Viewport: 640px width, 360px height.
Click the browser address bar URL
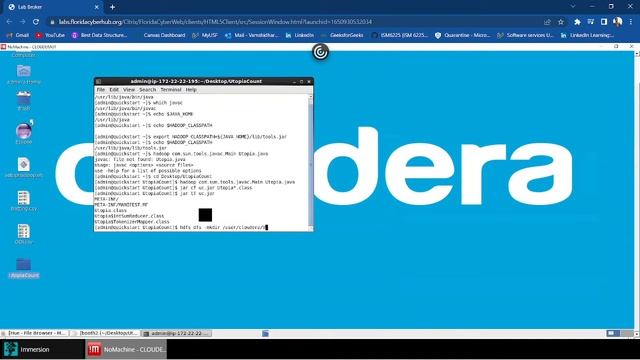(215, 22)
